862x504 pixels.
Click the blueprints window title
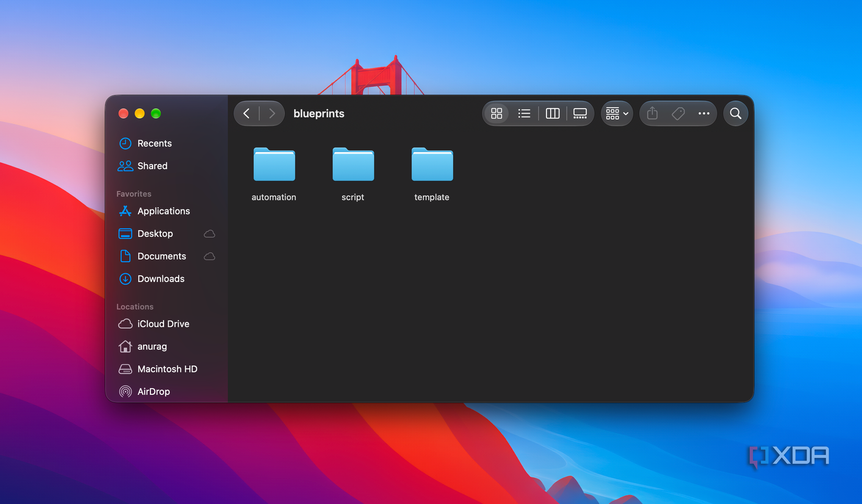(319, 113)
